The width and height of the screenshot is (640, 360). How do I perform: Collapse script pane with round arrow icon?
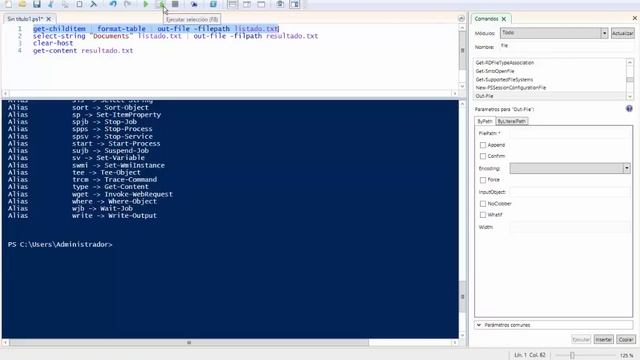461,19
